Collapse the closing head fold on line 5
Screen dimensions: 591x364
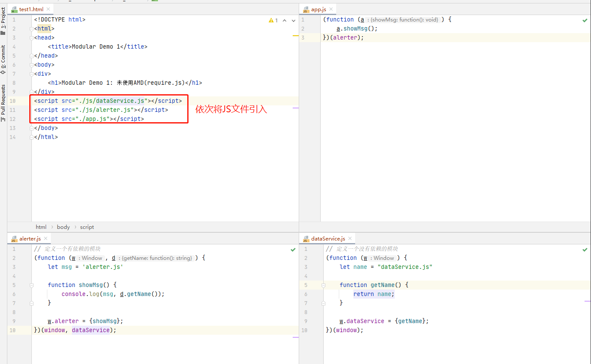tap(31, 56)
